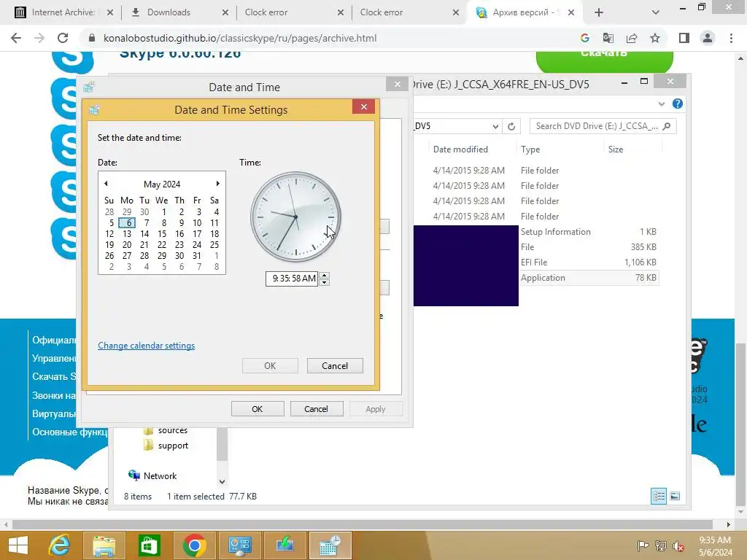Switch Explorer to large icons view
This screenshot has width=747, height=560.
[675, 496]
